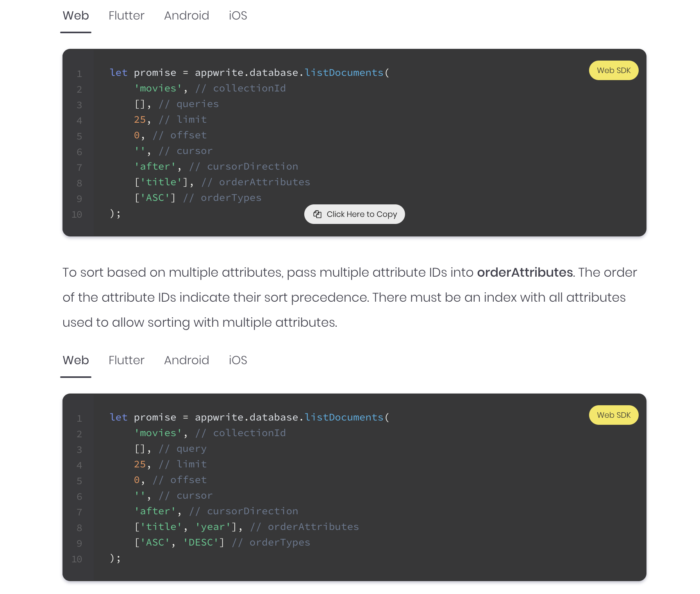Select the iOS tab above the second code block
This screenshot has width=700, height=594.
tap(238, 360)
